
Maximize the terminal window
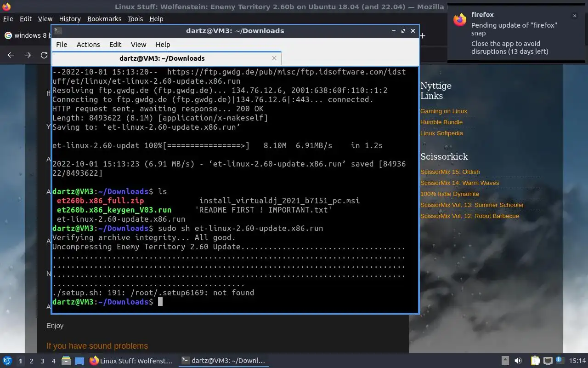tap(403, 31)
